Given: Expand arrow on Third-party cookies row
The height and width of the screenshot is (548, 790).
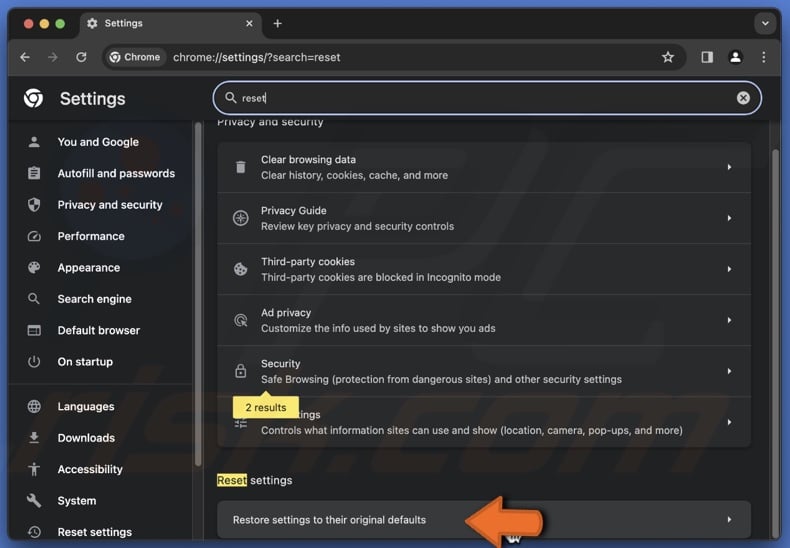Looking at the screenshot, I should (x=729, y=269).
